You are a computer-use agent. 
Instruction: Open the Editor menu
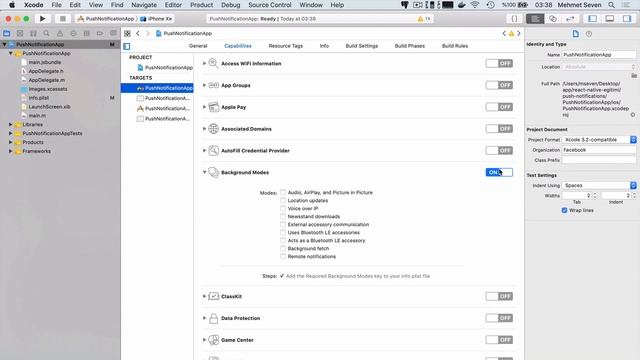[x=173, y=5]
